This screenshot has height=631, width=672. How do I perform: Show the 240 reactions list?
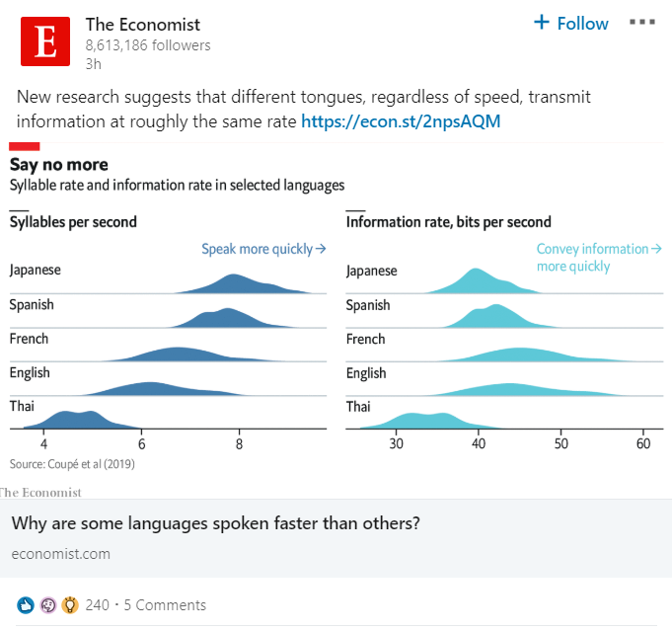point(98,604)
